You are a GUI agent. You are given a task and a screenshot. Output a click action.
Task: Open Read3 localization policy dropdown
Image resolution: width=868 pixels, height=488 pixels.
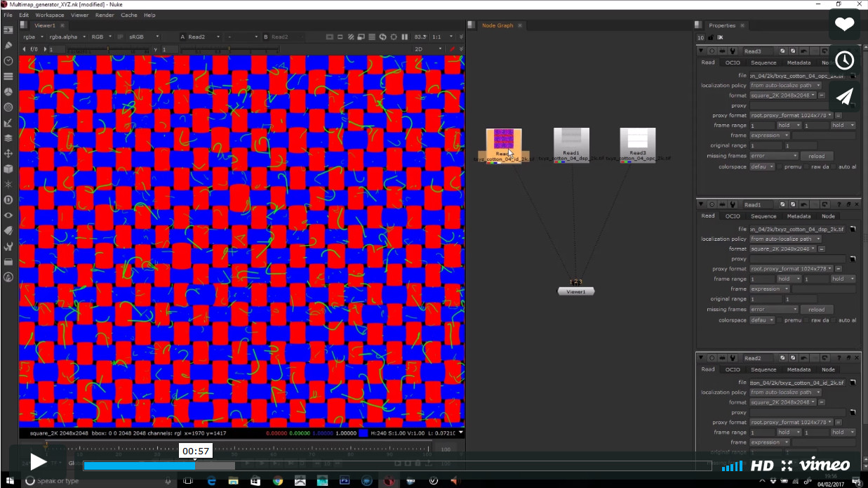click(785, 86)
